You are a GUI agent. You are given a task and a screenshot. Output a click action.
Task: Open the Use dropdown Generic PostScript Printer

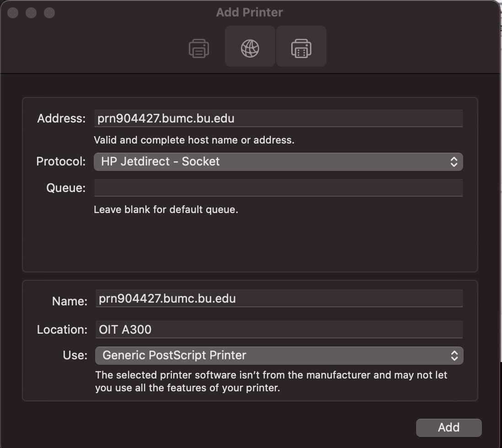(279, 356)
